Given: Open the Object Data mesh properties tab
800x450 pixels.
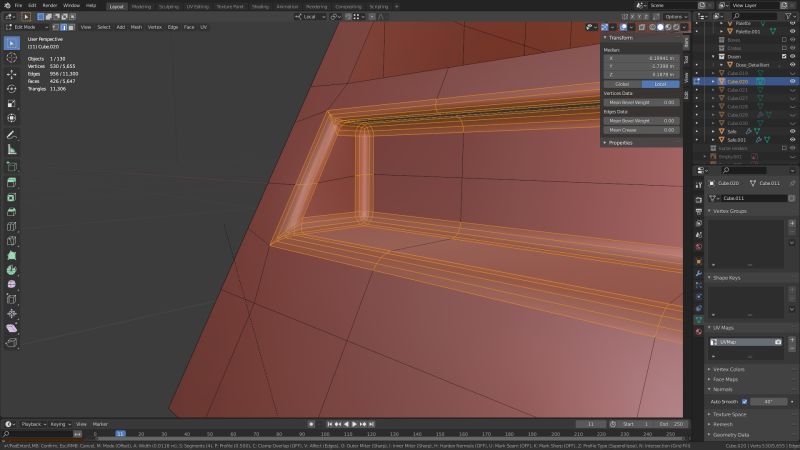Looking at the screenshot, I should pyautogui.click(x=698, y=320).
